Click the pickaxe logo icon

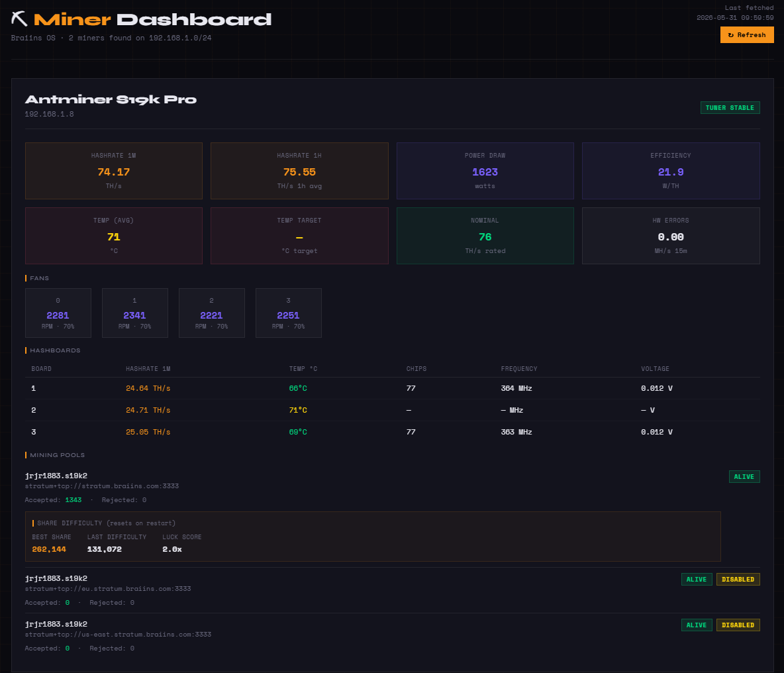19,19
